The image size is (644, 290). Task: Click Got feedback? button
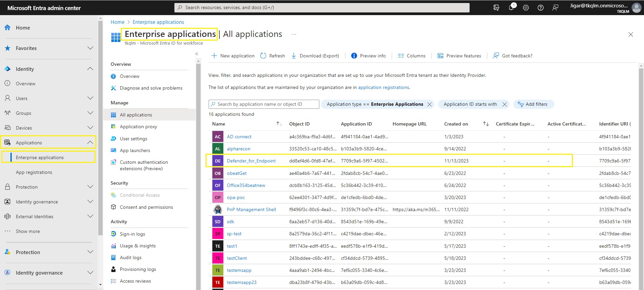pyautogui.click(x=513, y=56)
